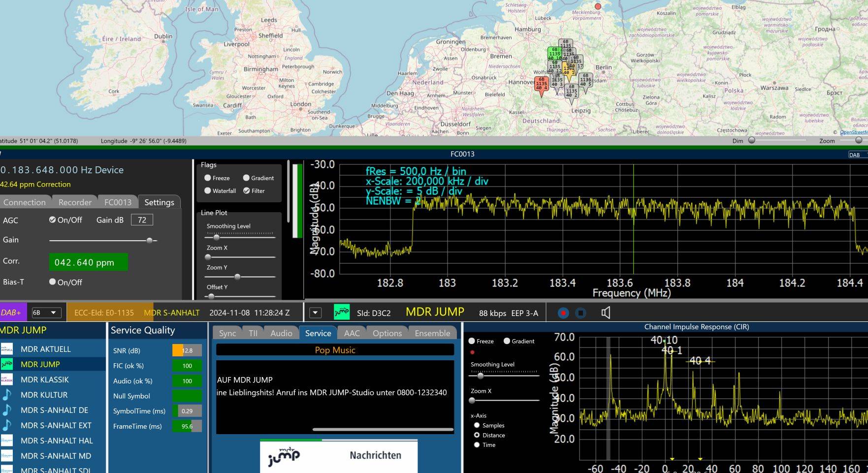Select Samples for the CIR x-Axis
Viewport: 868px width, 473px height.
click(x=477, y=425)
